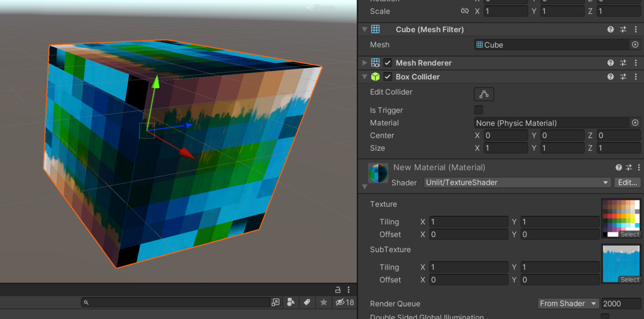Disable the Mesh Renderer component checkbox
The image size is (644, 319).
387,62
